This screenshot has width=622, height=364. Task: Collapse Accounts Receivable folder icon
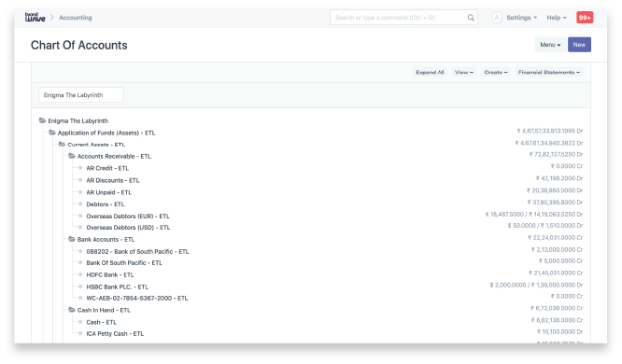[72, 156]
